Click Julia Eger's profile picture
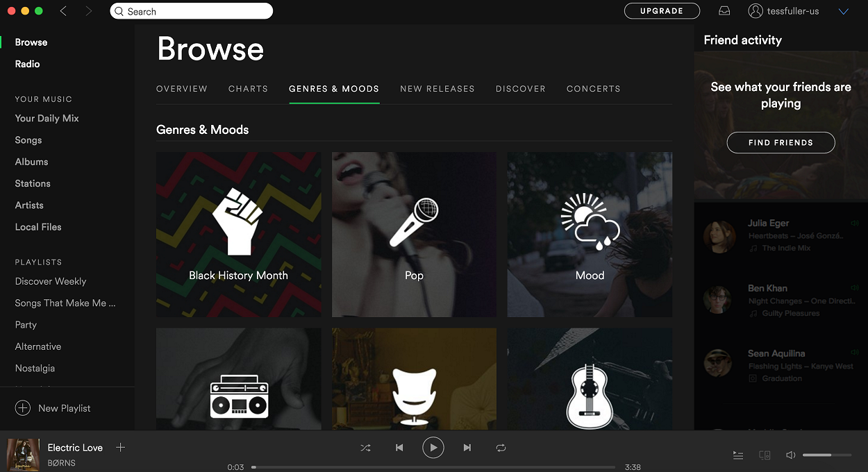The height and width of the screenshot is (472, 868). pyautogui.click(x=719, y=237)
